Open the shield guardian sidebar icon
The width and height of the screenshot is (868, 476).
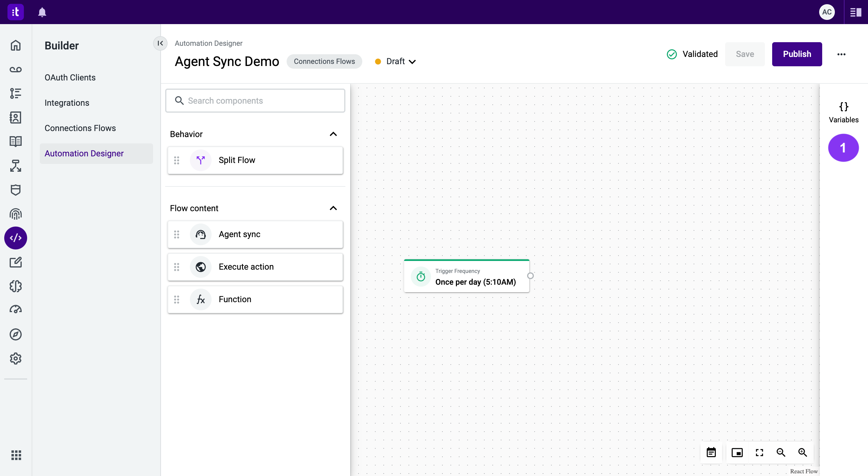(x=15, y=190)
